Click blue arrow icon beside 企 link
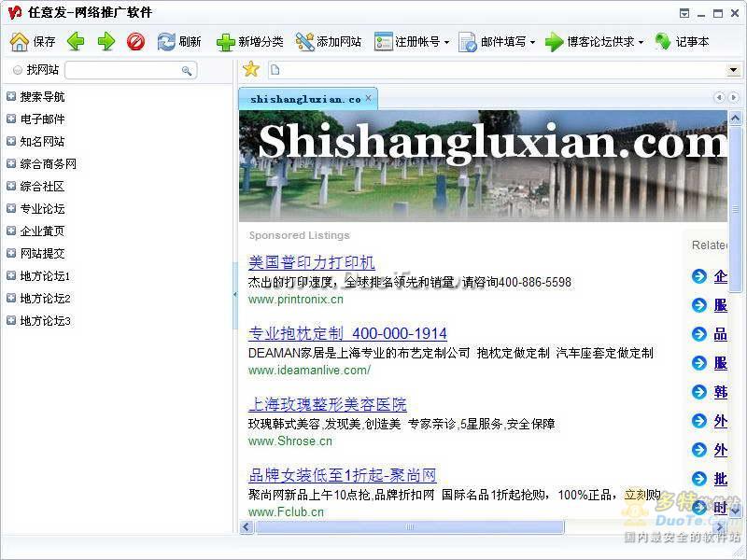The height and width of the screenshot is (560, 747). click(698, 275)
